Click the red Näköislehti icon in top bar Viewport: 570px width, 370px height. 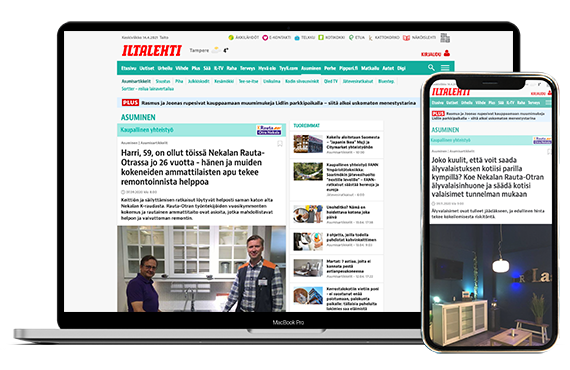(x=406, y=38)
